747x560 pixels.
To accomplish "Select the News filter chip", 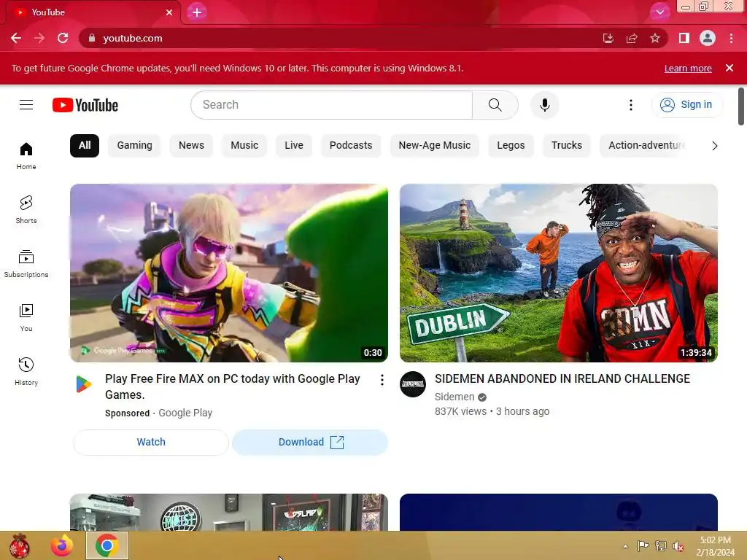I will [192, 146].
